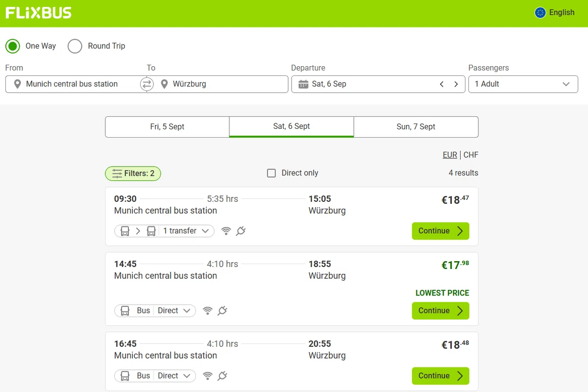588x392 pixels.
Task: Swap origin and destination stations
Action: pyautogui.click(x=147, y=84)
